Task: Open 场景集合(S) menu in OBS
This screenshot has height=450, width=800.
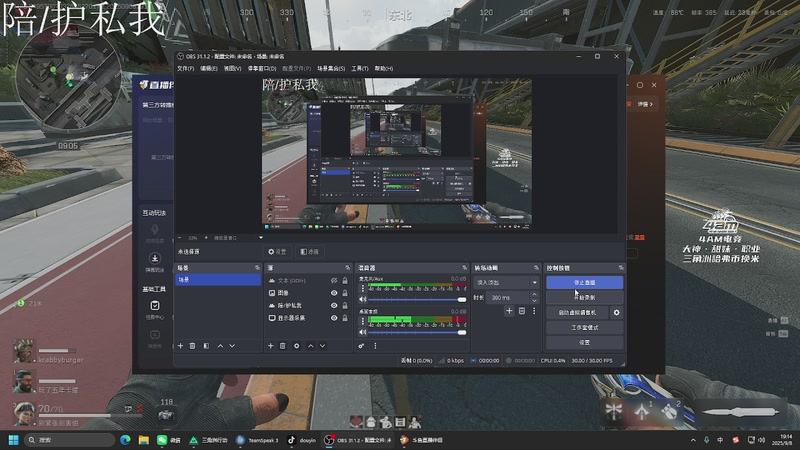Action: pos(331,68)
